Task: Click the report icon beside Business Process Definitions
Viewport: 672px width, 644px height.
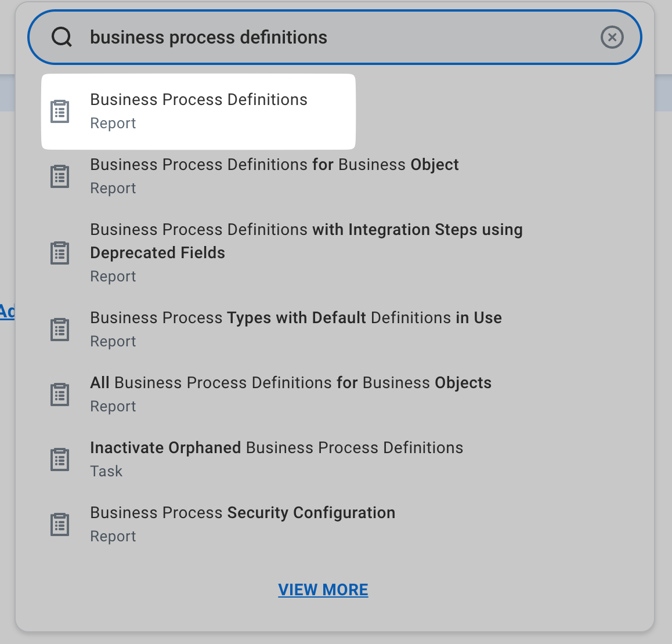Action: 60,111
